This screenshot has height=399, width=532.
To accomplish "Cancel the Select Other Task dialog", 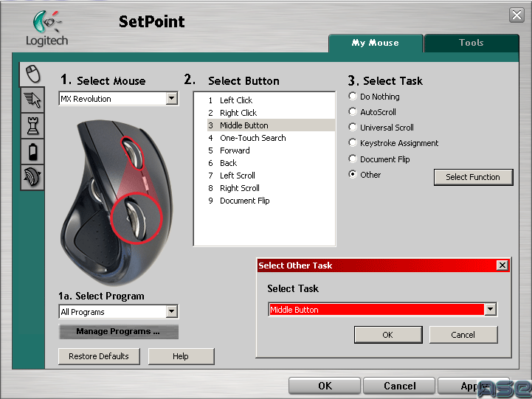I will click(x=463, y=335).
